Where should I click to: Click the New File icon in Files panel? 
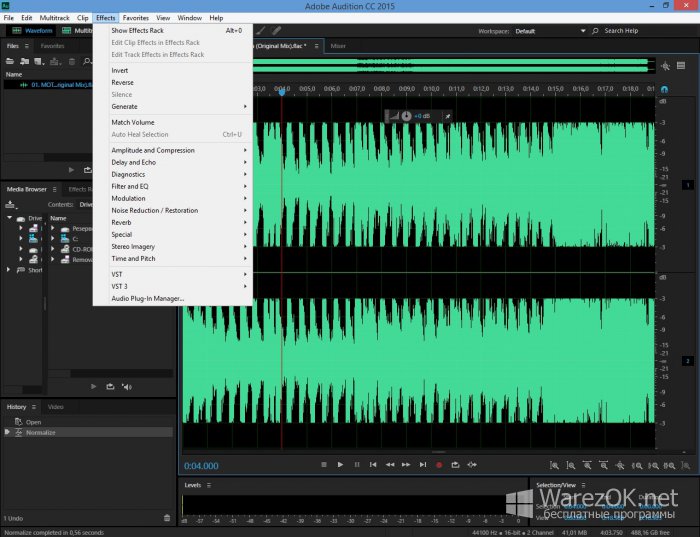tap(39, 61)
